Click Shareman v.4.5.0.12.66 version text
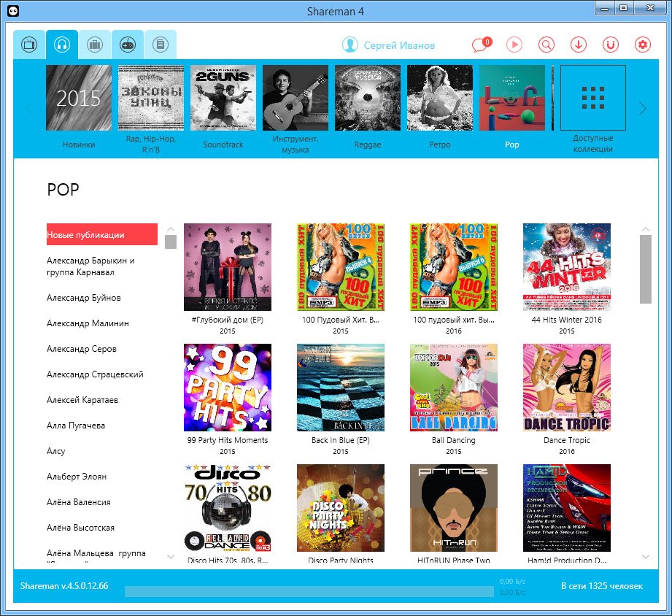Viewport: 672px width, 616px height. [64, 586]
